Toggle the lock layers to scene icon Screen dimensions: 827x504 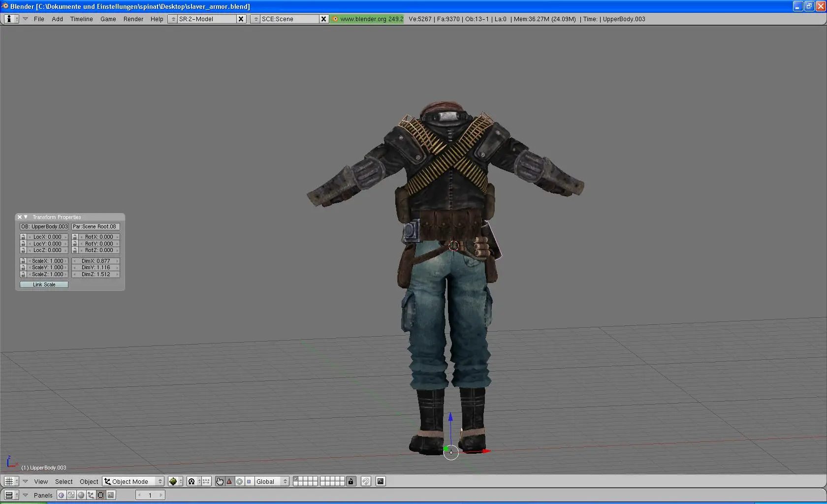tap(350, 481)
